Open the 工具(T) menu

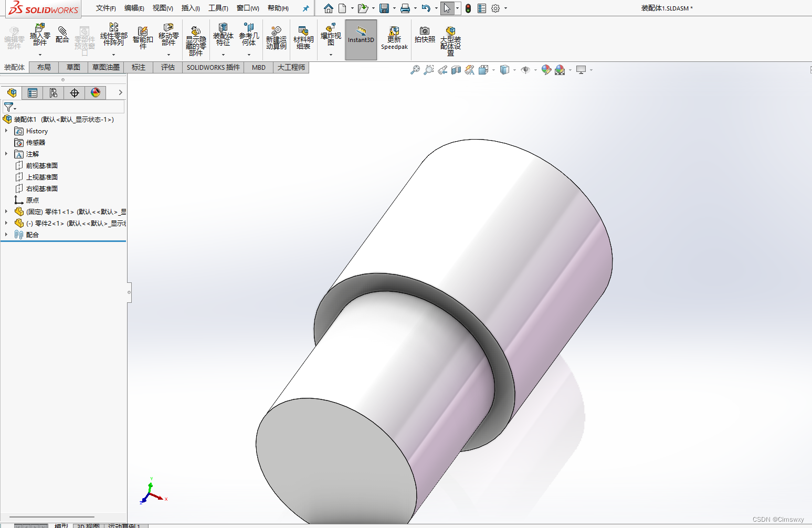coord(218,8)
